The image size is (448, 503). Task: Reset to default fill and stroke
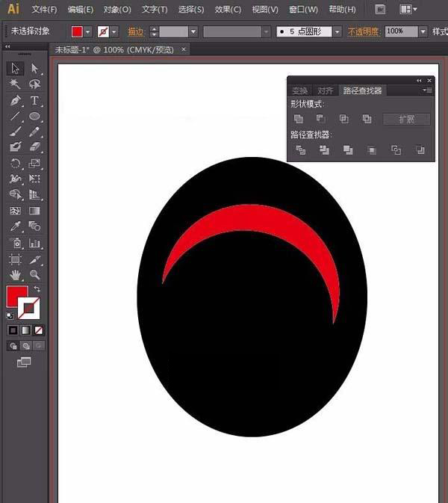coord(10,315)
